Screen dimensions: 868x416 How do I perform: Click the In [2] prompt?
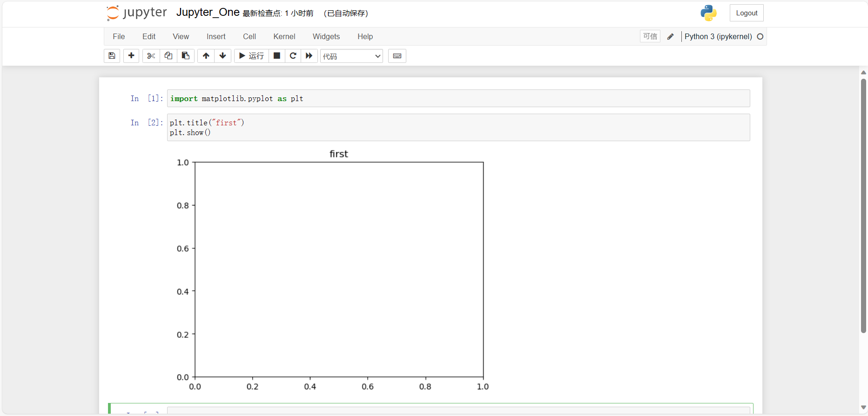(147, 123)
